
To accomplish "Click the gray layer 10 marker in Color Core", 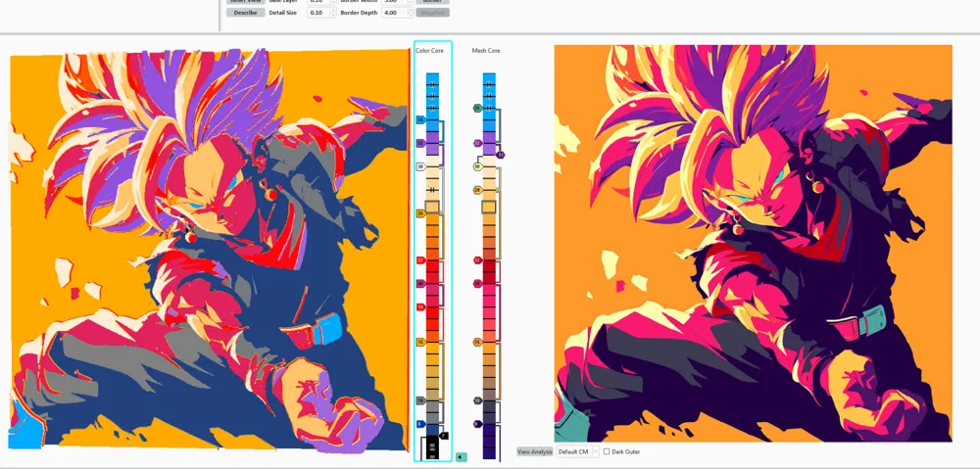I will point(420,400).
